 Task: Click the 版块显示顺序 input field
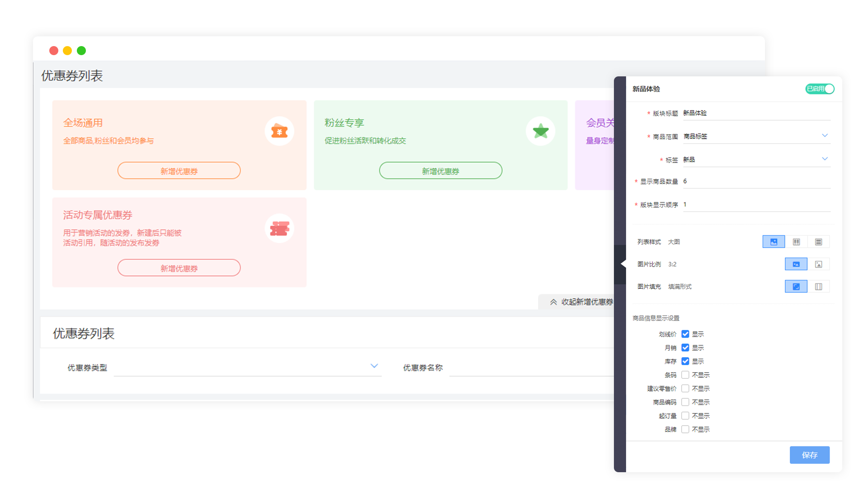click(756, 205)
